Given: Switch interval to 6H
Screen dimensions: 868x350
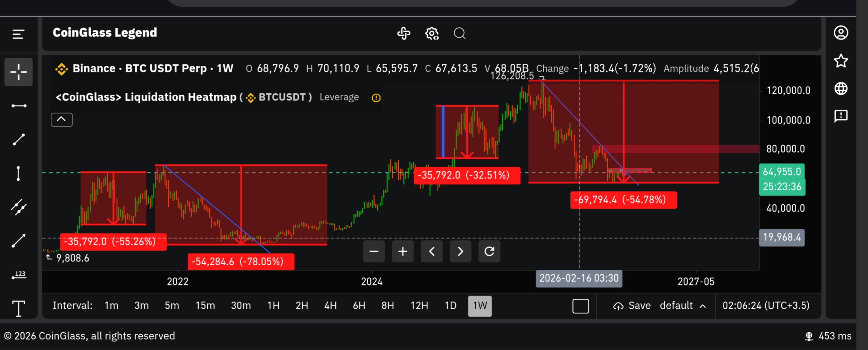Looking at the screenshot, I should coord(359,306).
